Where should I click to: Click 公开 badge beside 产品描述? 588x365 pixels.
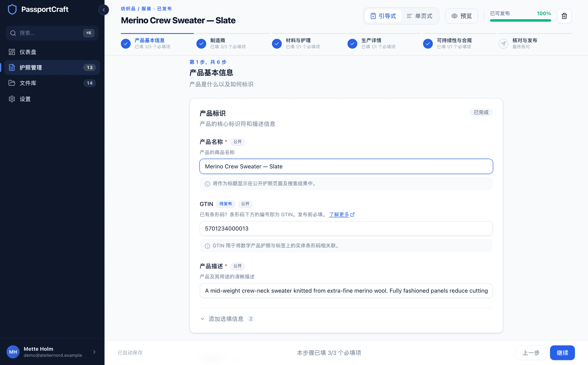[x=238, y=266]
